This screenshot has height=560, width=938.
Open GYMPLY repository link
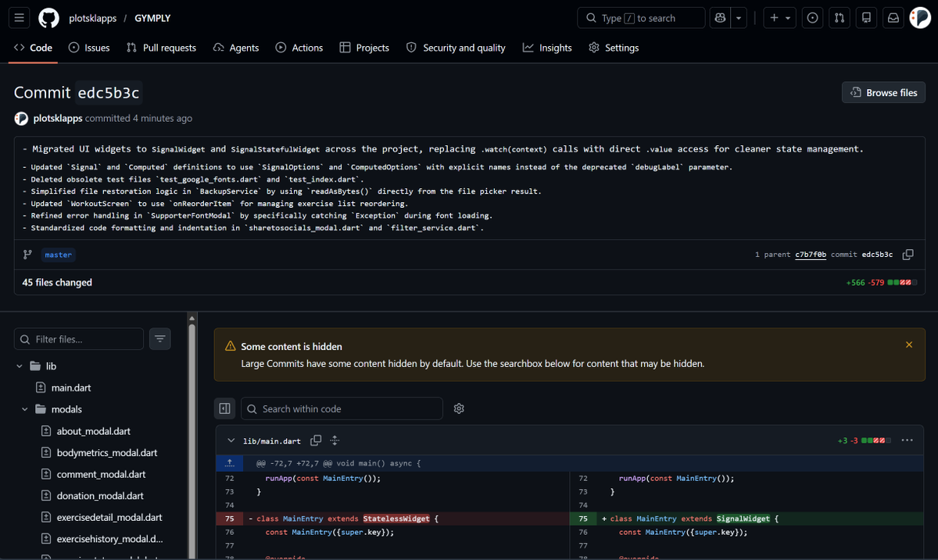152,18
